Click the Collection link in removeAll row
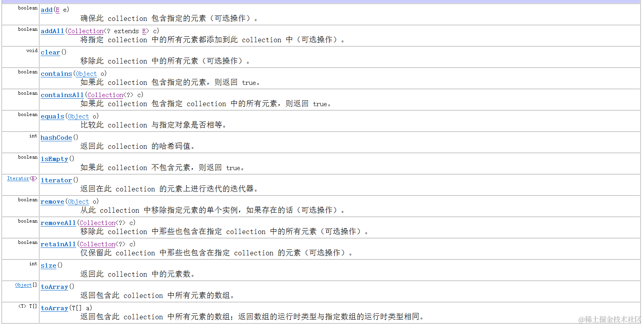 tap(97, 223)
